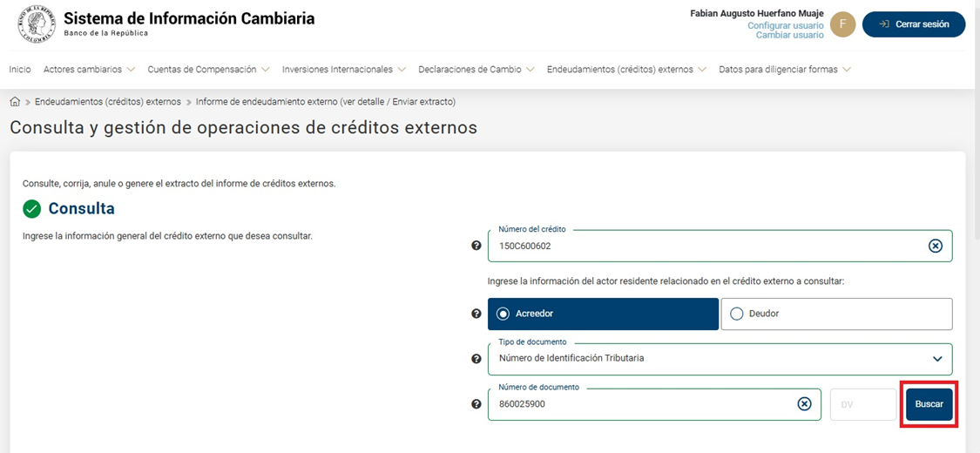This screenshot has height=453, width=980.
Task: Open help icon beside Número de documento
Action: coord(476,404)
